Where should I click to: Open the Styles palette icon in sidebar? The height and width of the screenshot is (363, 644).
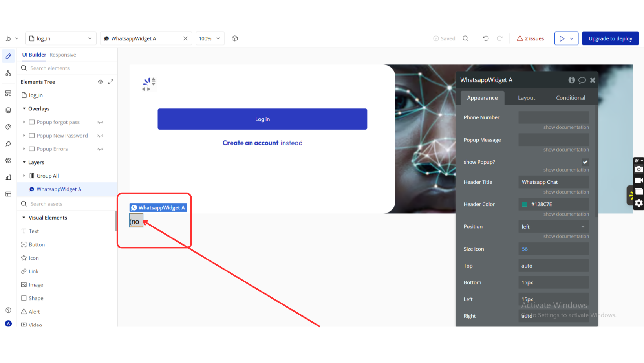point(8,127)
